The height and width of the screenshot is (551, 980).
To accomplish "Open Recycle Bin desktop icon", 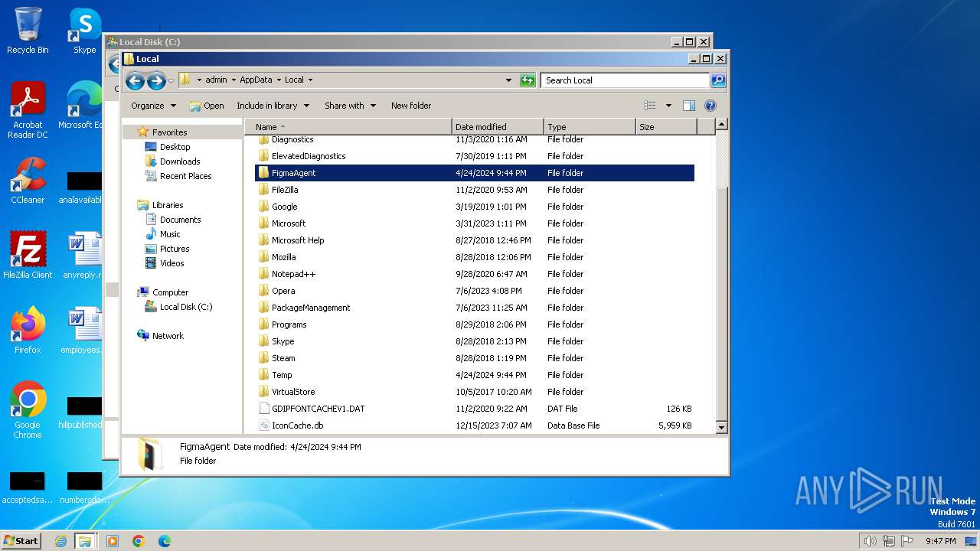I will coord(28,31).
